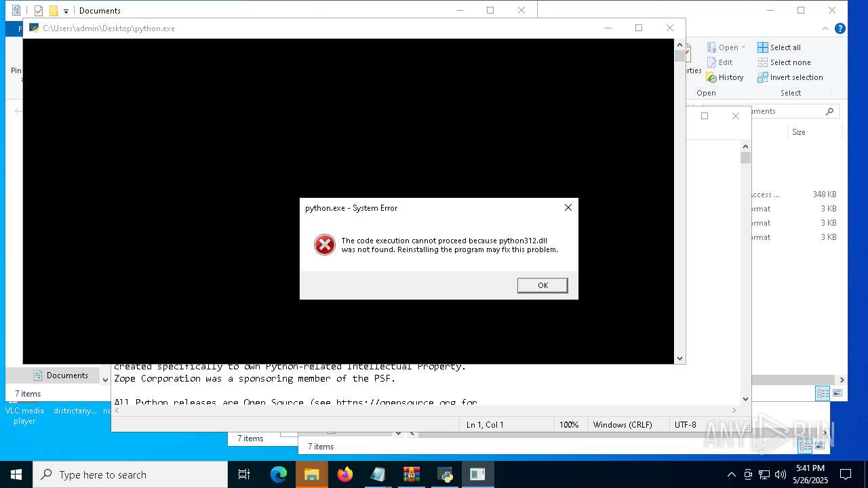Click Invert selection in File Explorer ribbon

tap(790, 77)
